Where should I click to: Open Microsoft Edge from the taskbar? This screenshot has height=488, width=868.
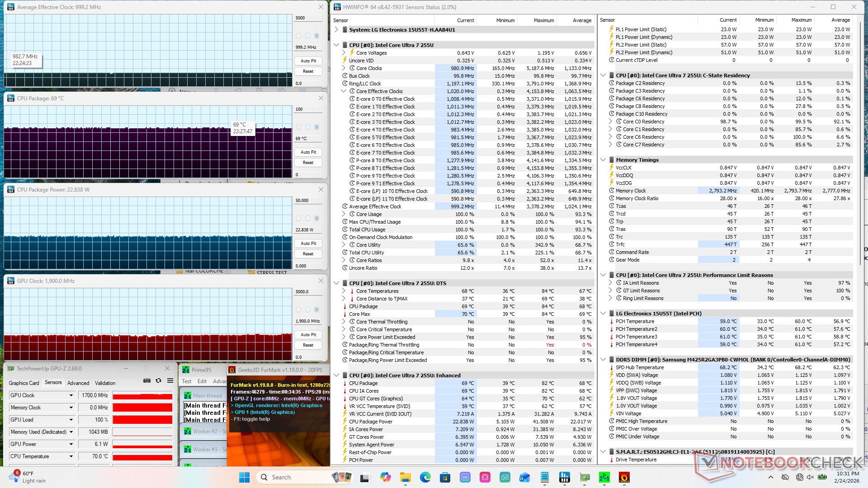pyautogui.click(x=425, y=477)
